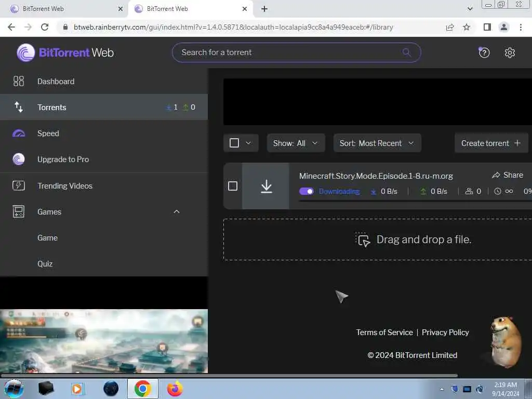
Task: Open Speed in the sidebar
Action: point(104,134)
